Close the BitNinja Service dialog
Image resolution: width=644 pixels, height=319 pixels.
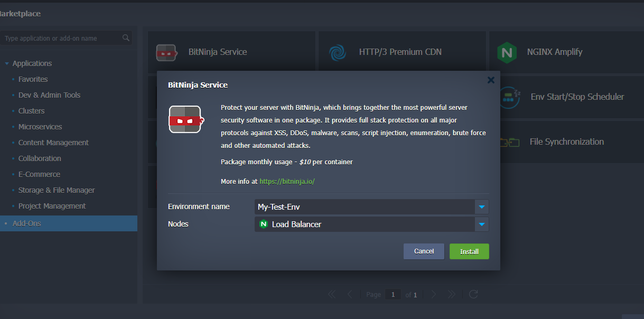pos(491,80)
